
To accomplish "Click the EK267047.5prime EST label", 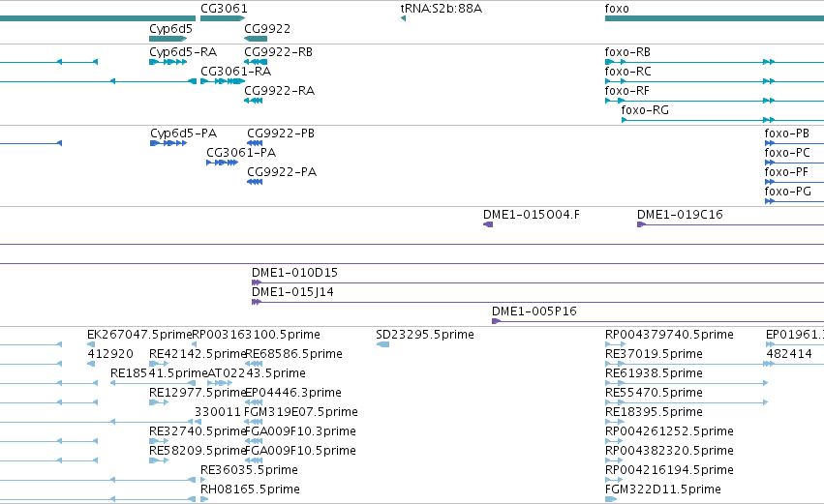I will (x=139, y=335).
